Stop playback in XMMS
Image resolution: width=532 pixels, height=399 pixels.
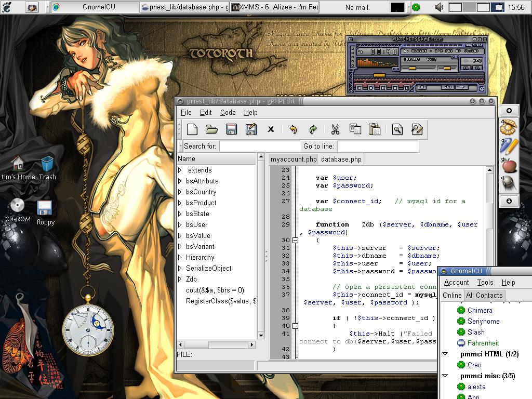[395, 88]
